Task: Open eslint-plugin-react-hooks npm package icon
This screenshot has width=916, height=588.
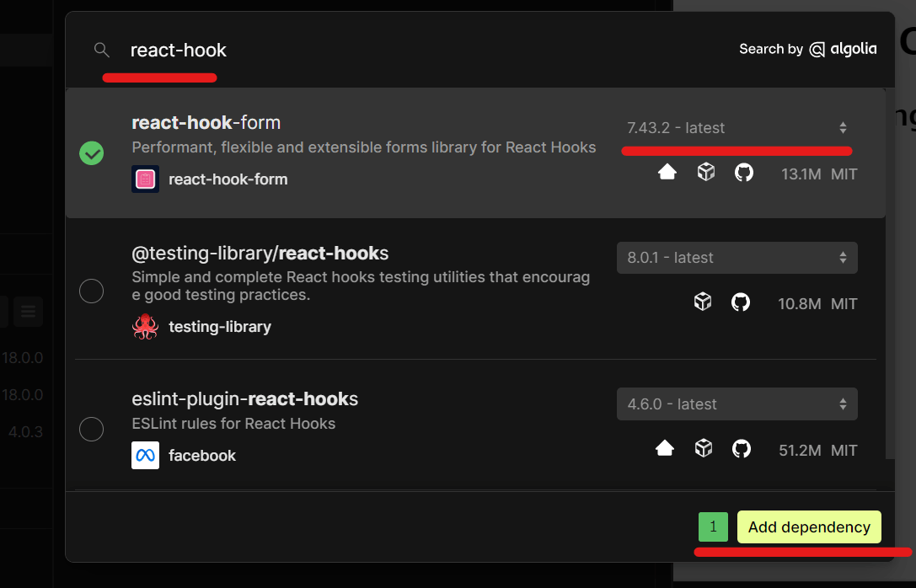Action: (704, 448)
